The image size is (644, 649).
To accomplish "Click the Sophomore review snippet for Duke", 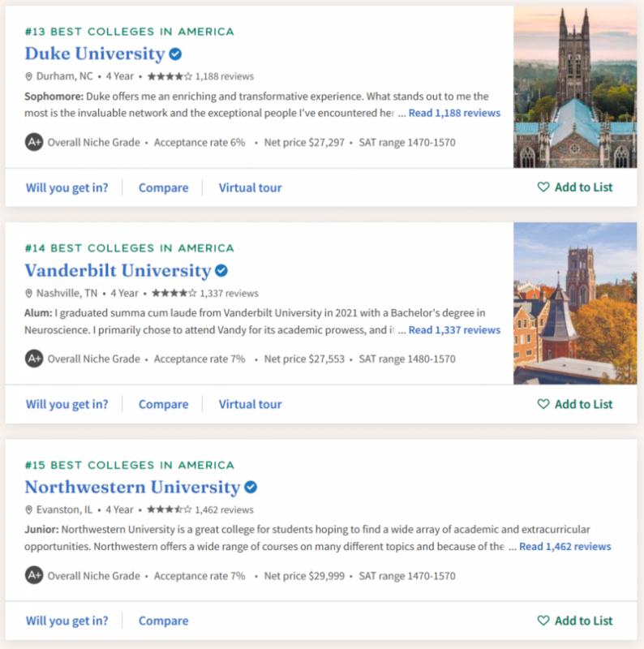I will (x=256, y=105).
